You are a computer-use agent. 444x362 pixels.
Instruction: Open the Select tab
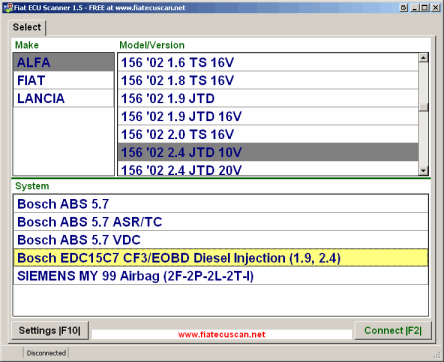27,27
